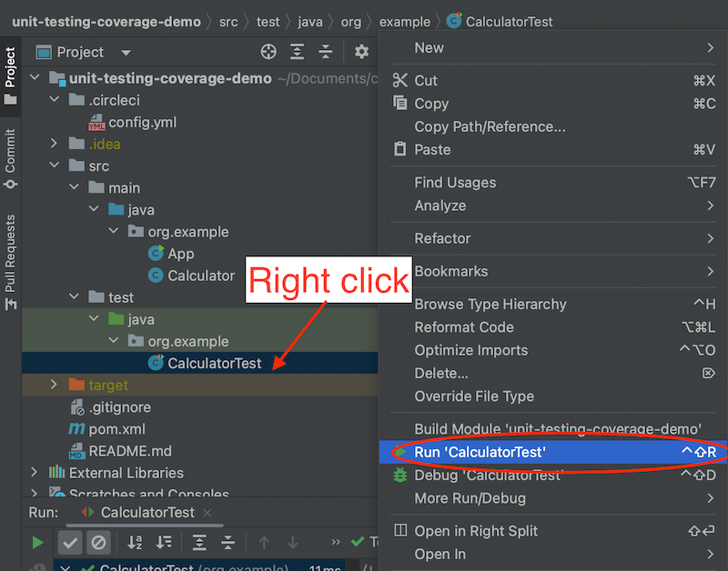Select opened file with the target icon
Screen dimensions: 728x571
pyautogui.click(x=268, y=52)
